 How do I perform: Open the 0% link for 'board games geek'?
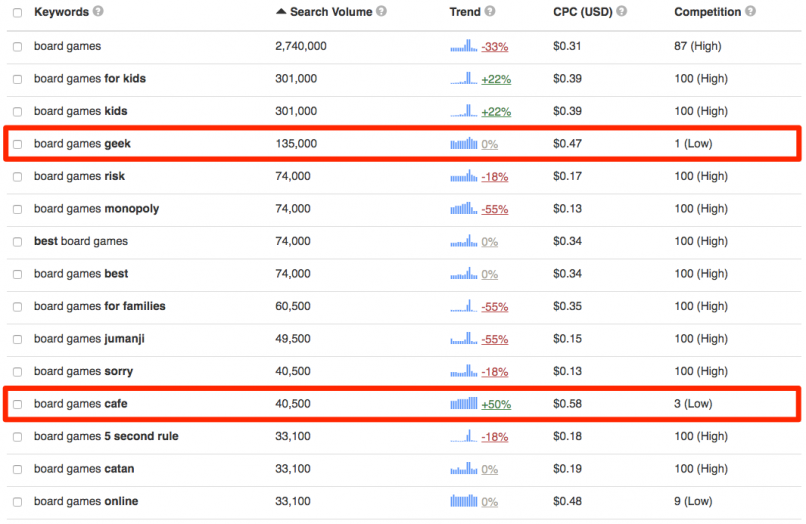click(x=489, y=144)
